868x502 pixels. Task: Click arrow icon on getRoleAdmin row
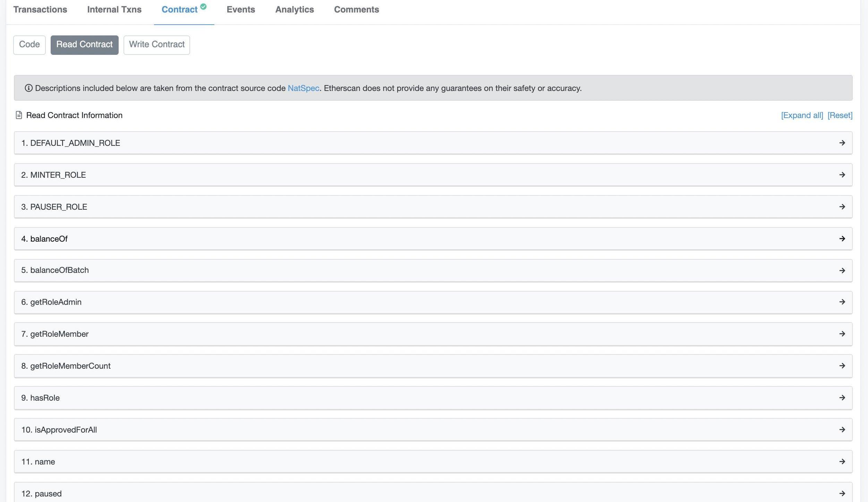(842, 302)
